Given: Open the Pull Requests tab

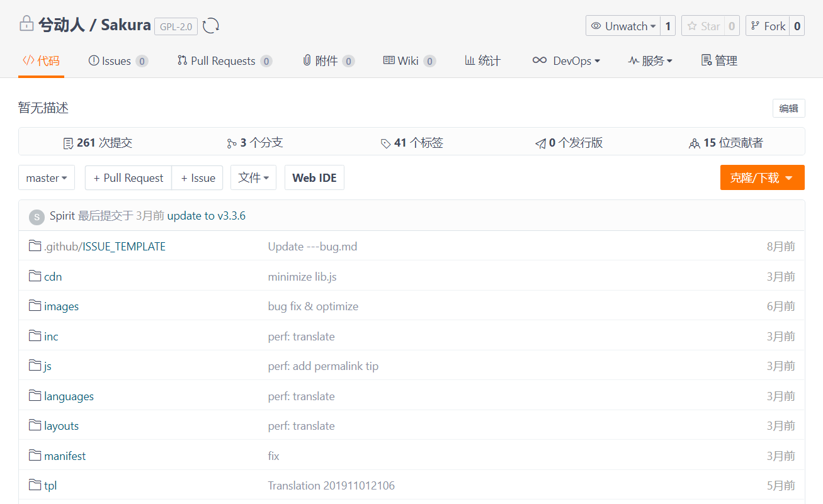Looking at the screenshot, I should pos(225,60).
